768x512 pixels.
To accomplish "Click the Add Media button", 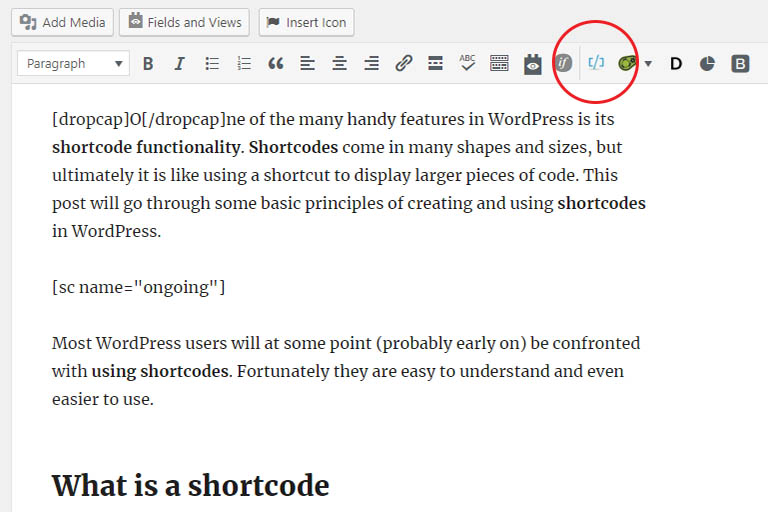I will (62, 23).
